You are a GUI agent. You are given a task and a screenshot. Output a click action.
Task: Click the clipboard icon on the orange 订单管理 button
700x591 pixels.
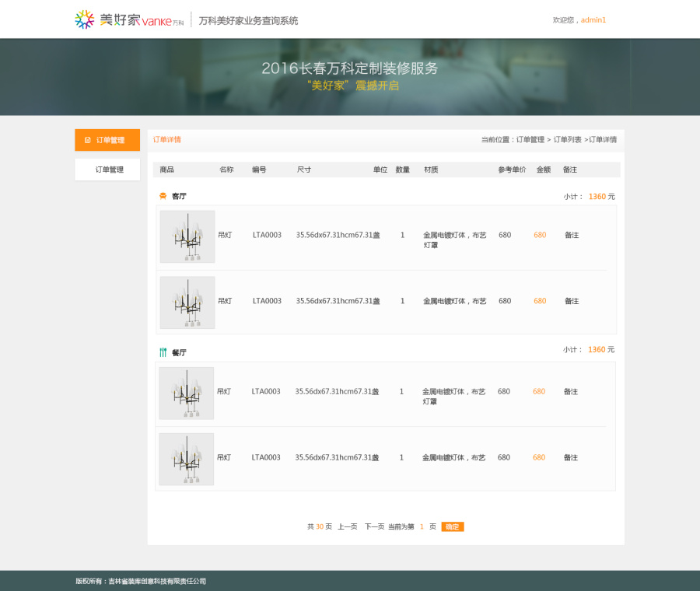(88, 141)
